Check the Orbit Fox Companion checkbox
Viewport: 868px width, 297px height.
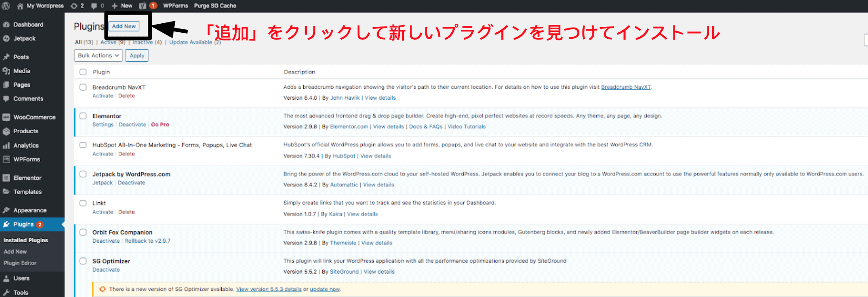coord(83,232)
